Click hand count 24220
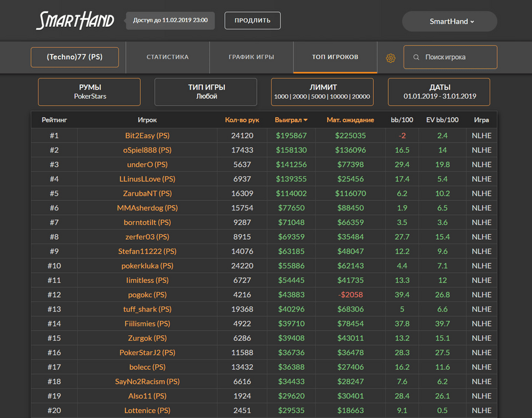Viewport: 532px width, 418px height. [x=242, y=266]
